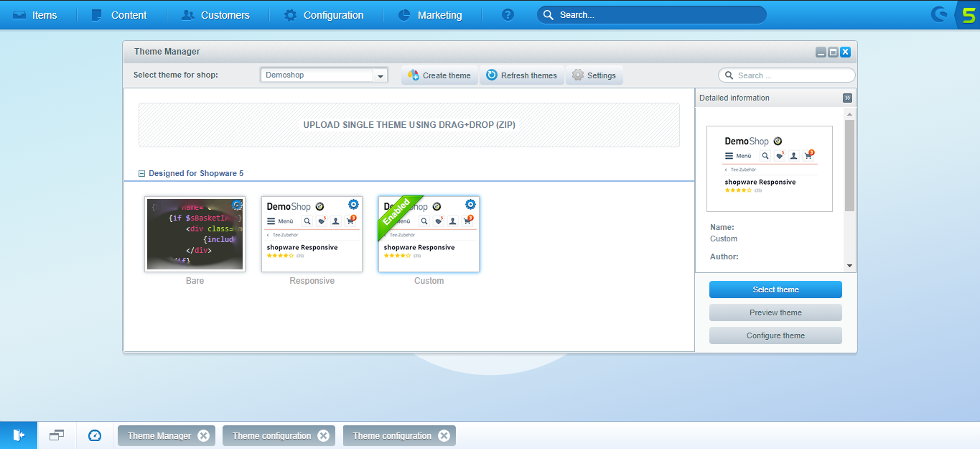Open the speedometer icon in the bottom taskbar

pos(94,435)
